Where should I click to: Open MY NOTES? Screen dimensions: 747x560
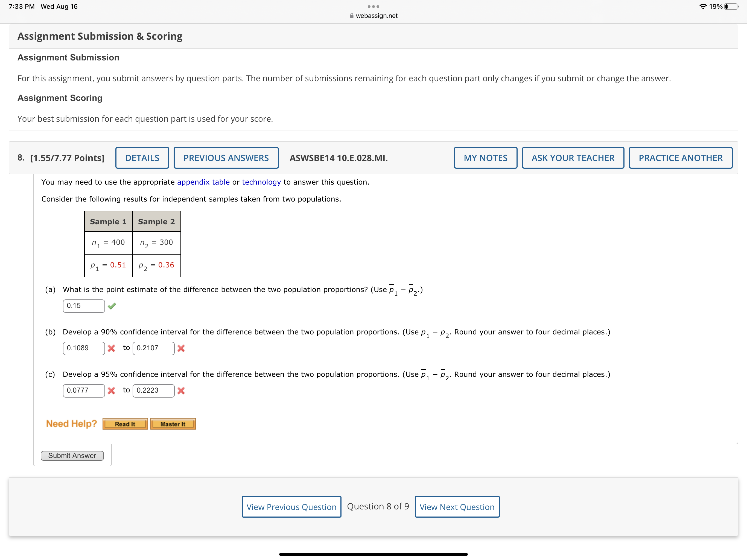485,158
